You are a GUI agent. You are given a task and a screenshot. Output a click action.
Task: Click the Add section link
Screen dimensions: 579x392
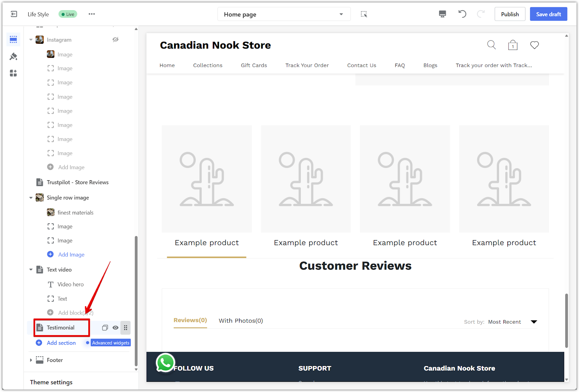[61, 343]
